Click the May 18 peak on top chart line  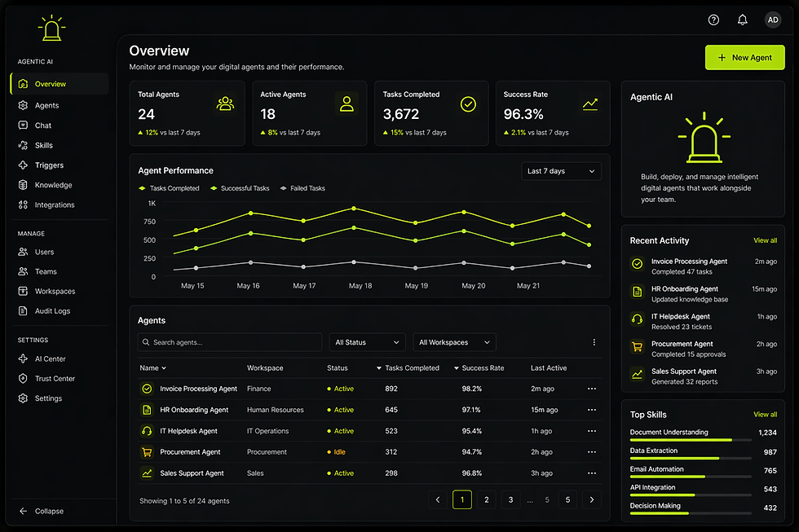pos(354,209)
